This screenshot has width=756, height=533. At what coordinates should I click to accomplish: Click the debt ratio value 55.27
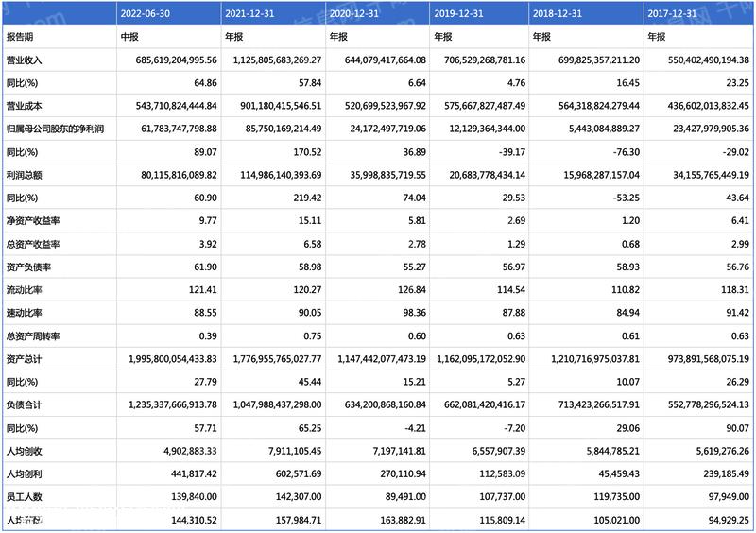click(x=415, y=266)
